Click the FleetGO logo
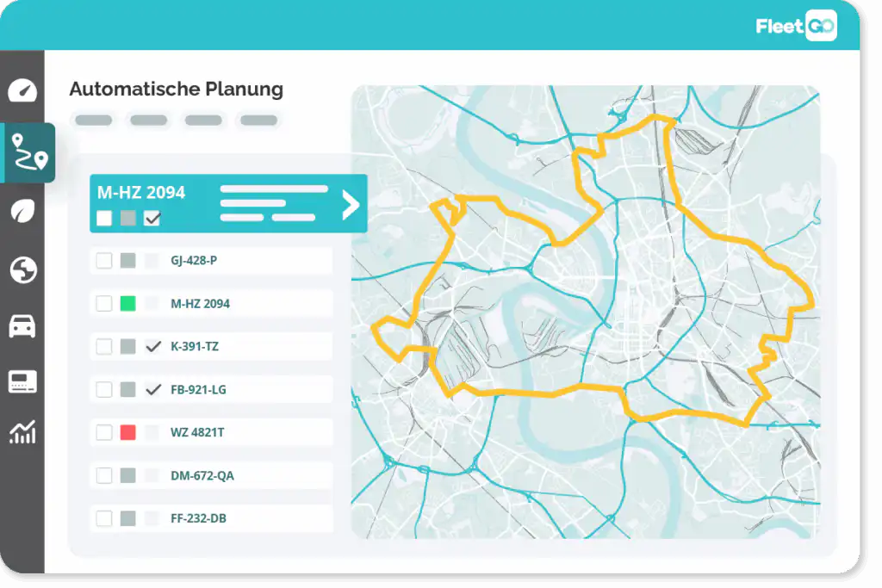The image size is (882, 588). pyautogui.click(x=795, y=26)
